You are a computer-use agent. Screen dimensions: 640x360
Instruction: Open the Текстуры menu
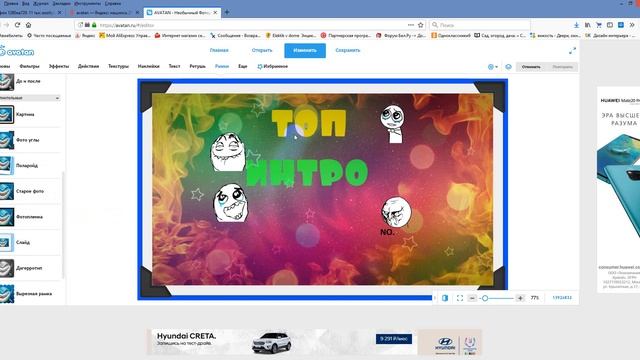pyautogui.click(x=118, y=66)
